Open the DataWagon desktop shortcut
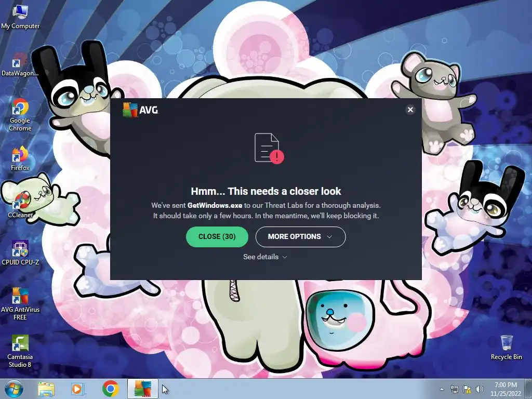Screen dimensions: 532x399 point(20,64)
